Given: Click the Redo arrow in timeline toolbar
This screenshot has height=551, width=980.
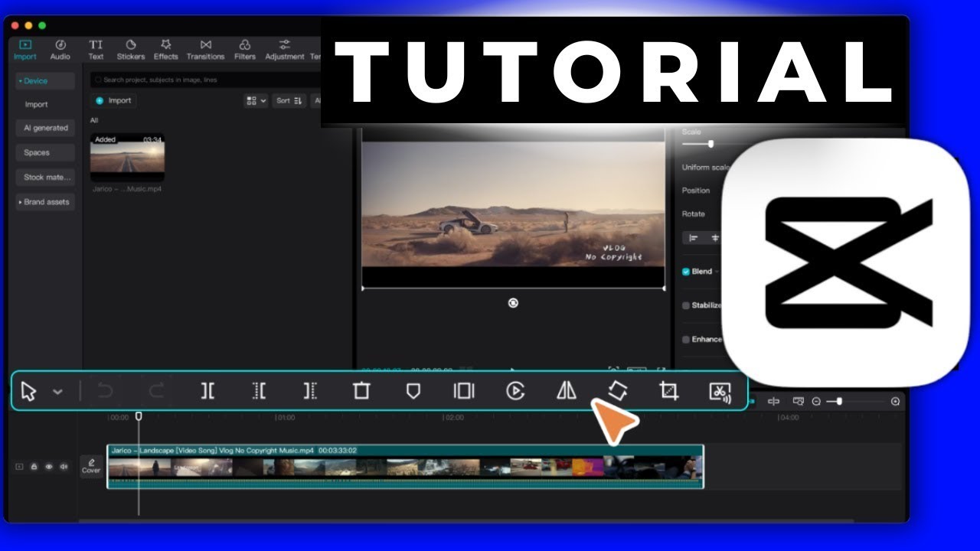Looking at the screenshot, I should click(x=156, y=391).
